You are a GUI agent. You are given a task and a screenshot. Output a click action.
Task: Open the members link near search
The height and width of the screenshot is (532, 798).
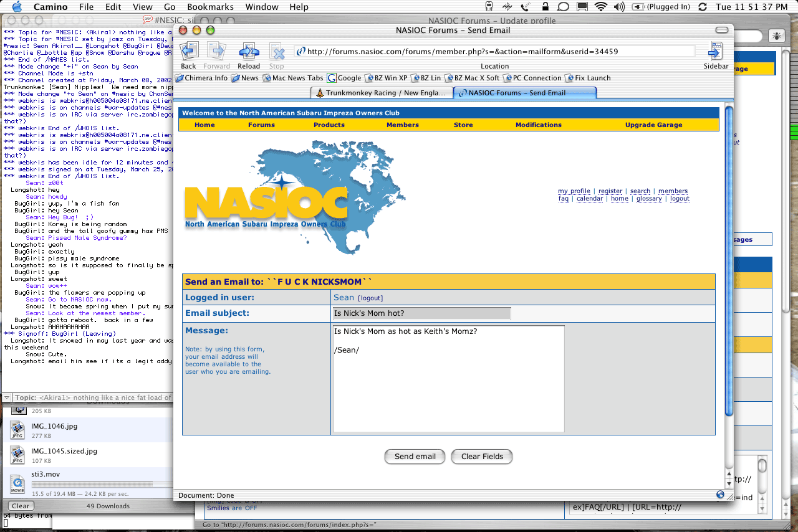[673, 191]
